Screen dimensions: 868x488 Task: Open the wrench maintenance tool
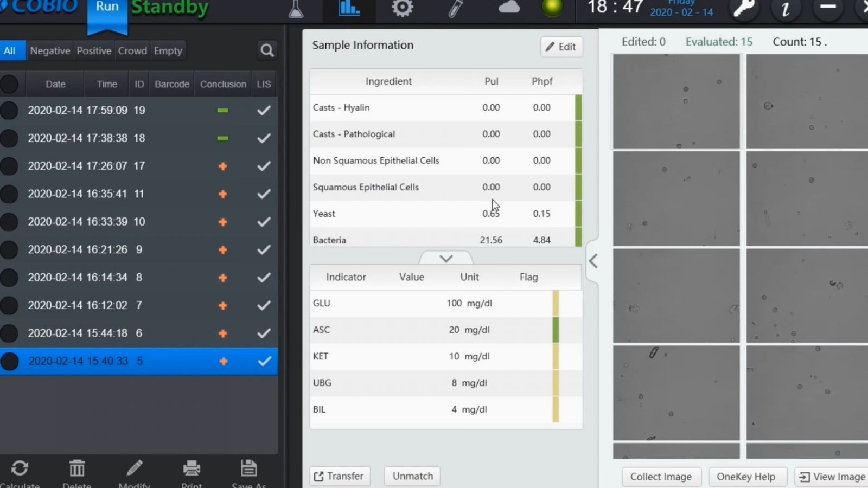click(x=743, y=8)
